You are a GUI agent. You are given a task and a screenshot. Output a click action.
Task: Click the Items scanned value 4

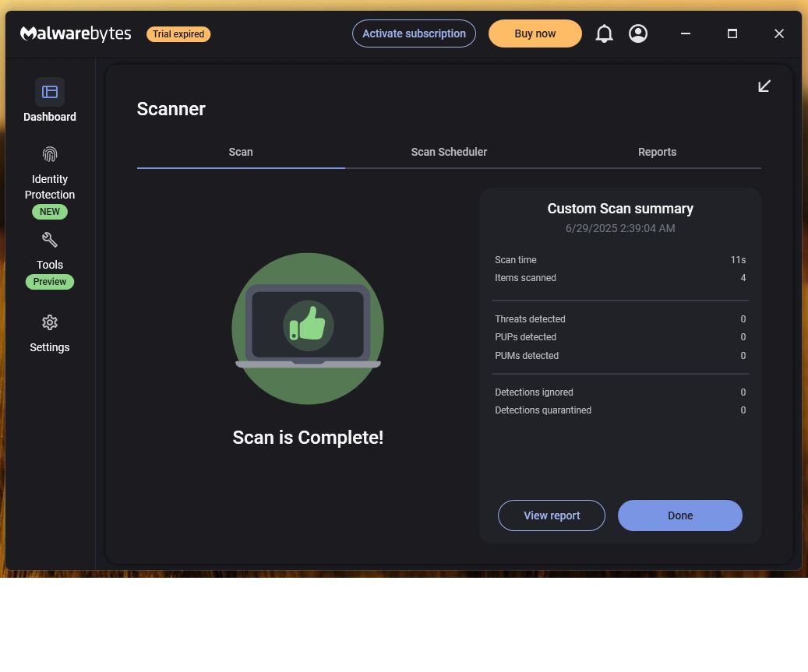tap(743, 278)
